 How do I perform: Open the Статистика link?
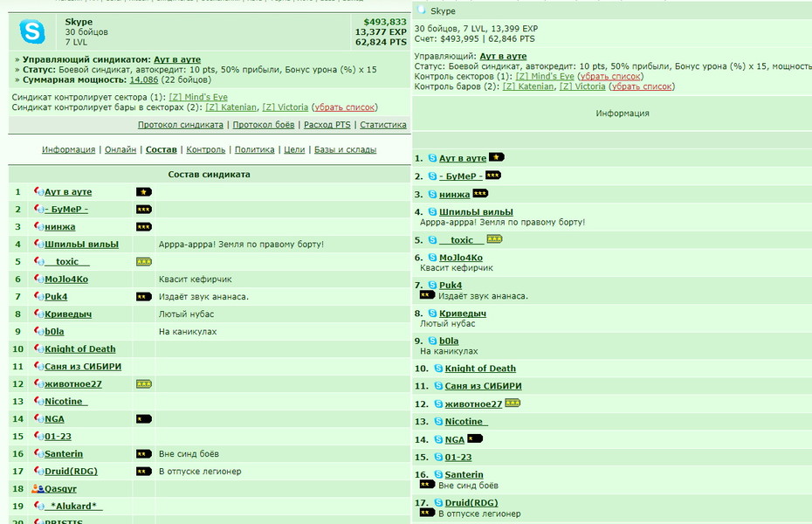pyautogui.click(x=382, y=125)
